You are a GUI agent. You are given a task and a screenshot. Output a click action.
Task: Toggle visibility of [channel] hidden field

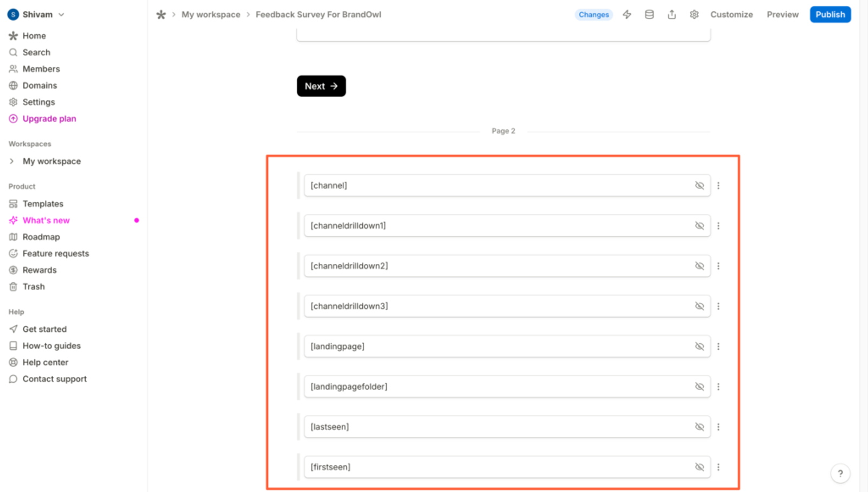700,186
